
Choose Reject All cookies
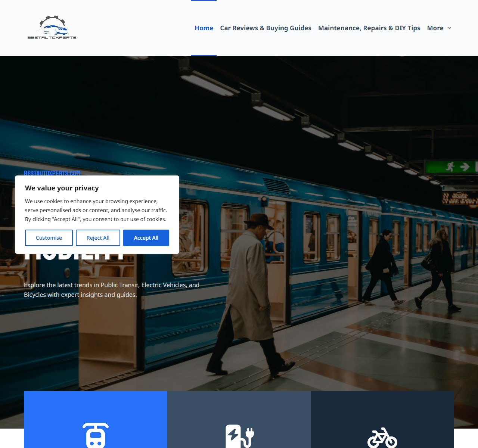click(x=98, y=238)
